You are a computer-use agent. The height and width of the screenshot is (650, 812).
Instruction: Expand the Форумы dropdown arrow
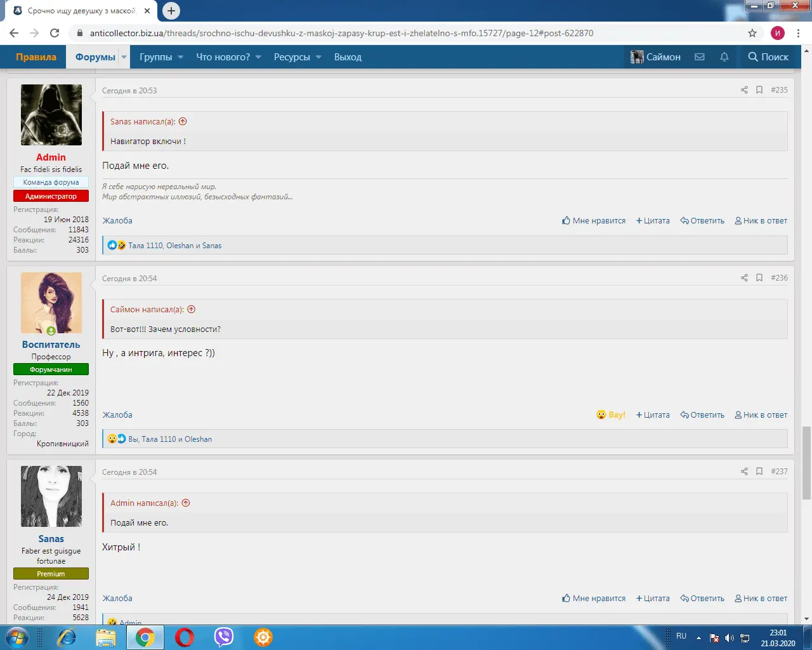(124, 57)
